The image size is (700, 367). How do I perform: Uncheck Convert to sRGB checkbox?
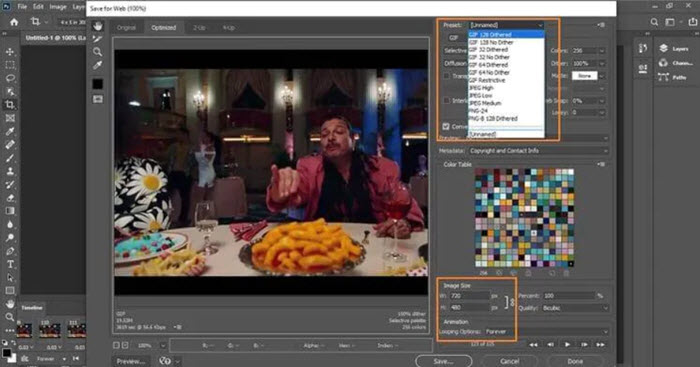coord(446,126)
